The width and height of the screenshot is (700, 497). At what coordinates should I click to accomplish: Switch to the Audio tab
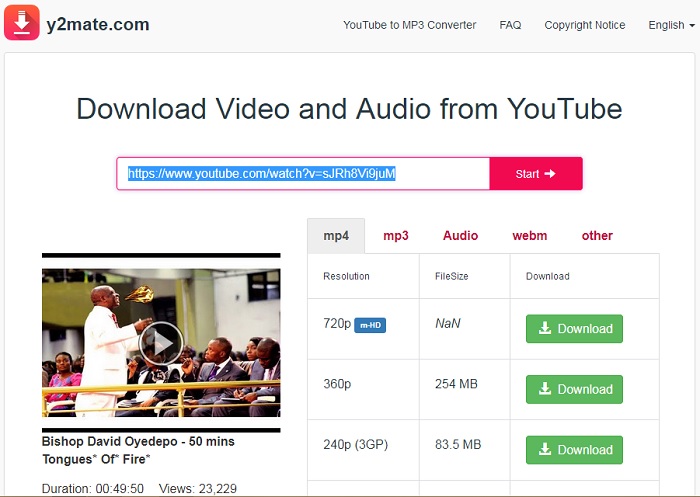[x=460, y=236]
